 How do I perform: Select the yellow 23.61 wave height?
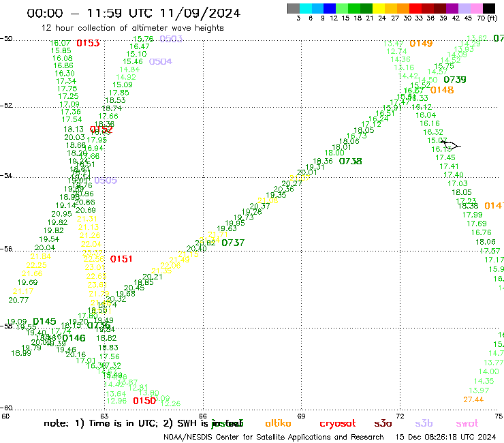(x=97, y=285)
